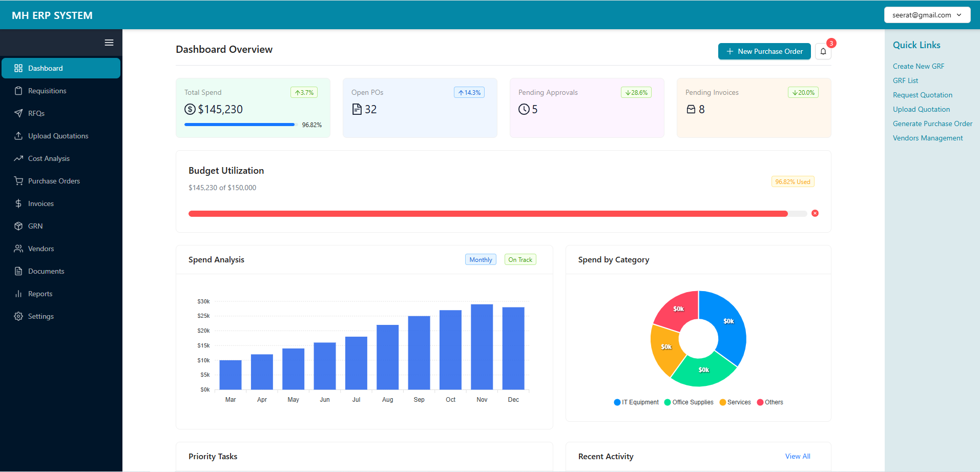Click the Cost Analysis trend icon
The height and width of the screenshot is (472, 980).
point(18,158)
